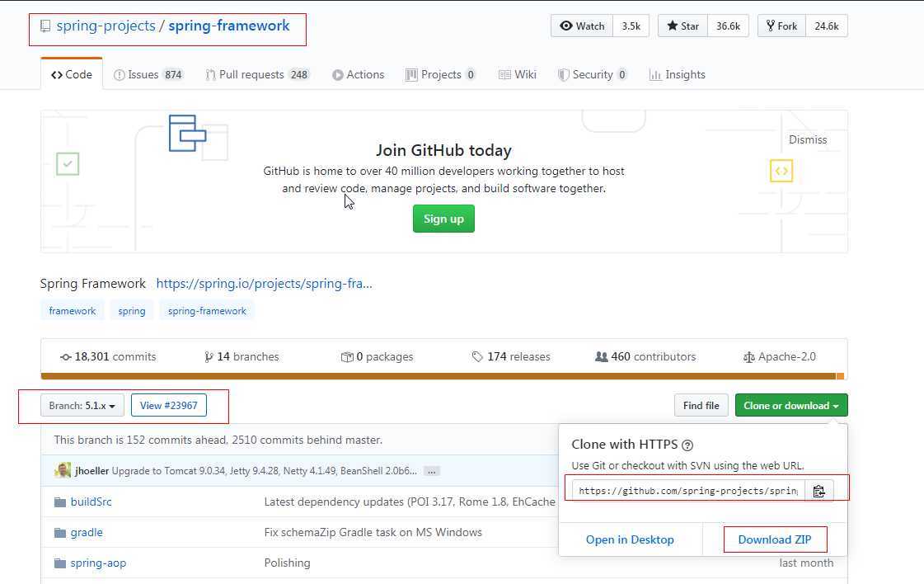Fork the repository using Fork button

(781, 26)
